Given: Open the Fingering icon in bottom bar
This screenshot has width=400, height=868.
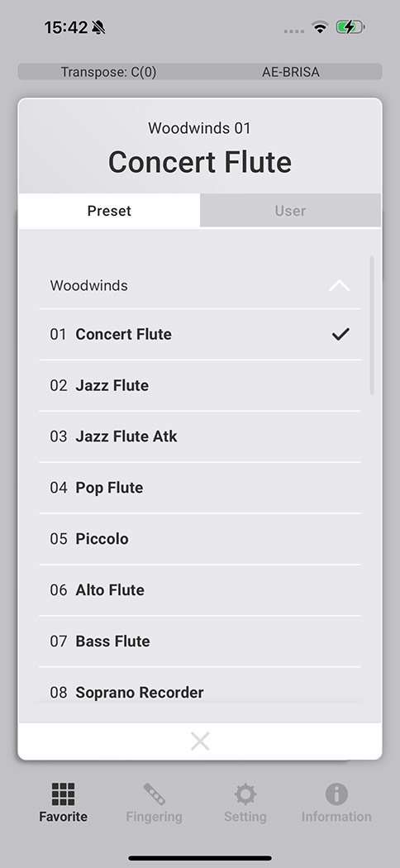Looking at the screenshot, I should (x=154, y=794).
